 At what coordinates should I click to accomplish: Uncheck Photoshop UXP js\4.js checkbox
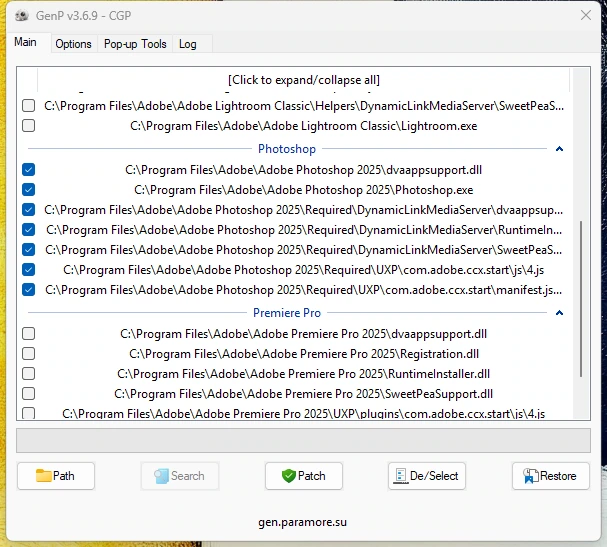point(28,269)
